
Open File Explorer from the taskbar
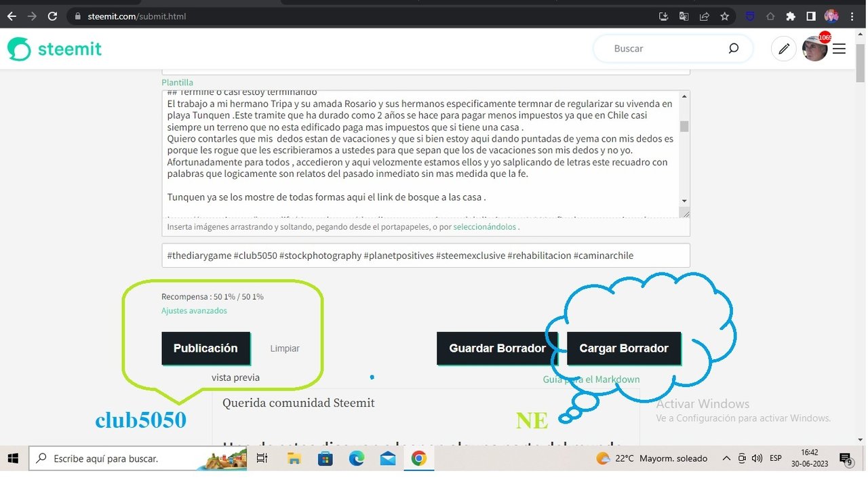(x=294, y=458)
